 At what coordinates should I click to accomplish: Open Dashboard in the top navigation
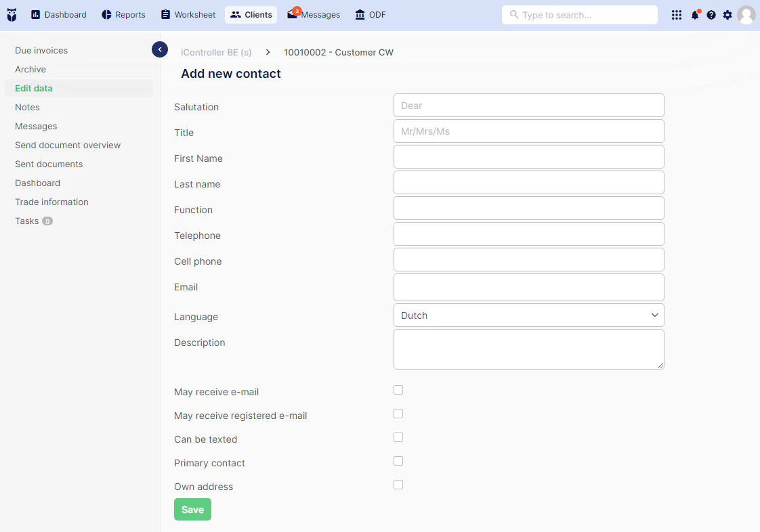click(x=59, y=14)
